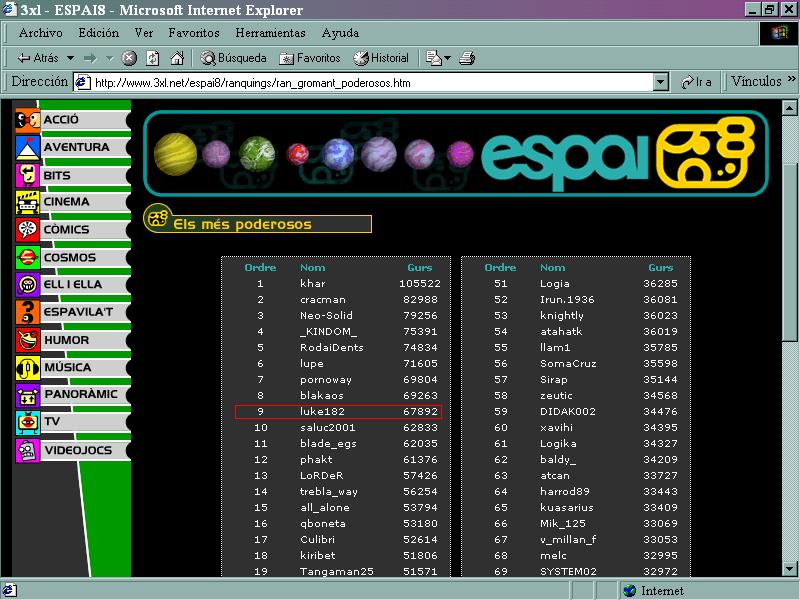Image resolution: width=800 pixels, height=600 pixels.
Task: Go forward with the forward arrow
Action: click(x=90, y=58)
